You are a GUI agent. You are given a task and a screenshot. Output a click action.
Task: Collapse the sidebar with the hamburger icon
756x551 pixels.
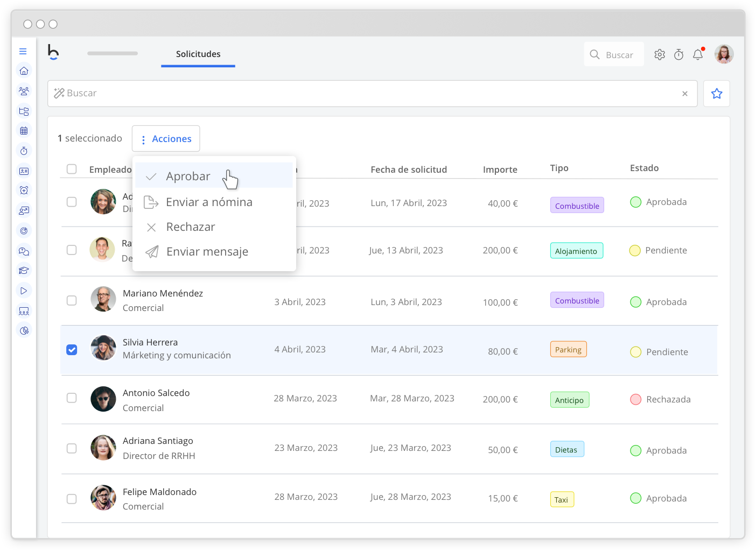pos(23,51)
